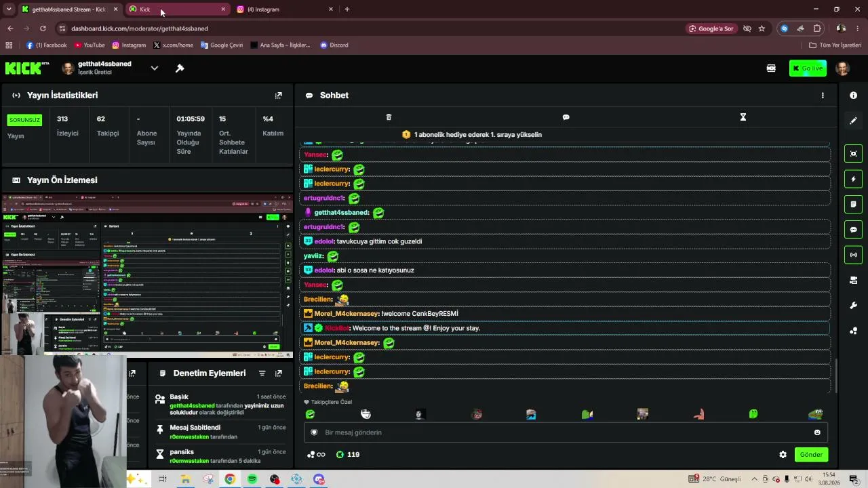Open the YouTube bookmark
This screenshot has width=868, height=488.
[90, 45]
